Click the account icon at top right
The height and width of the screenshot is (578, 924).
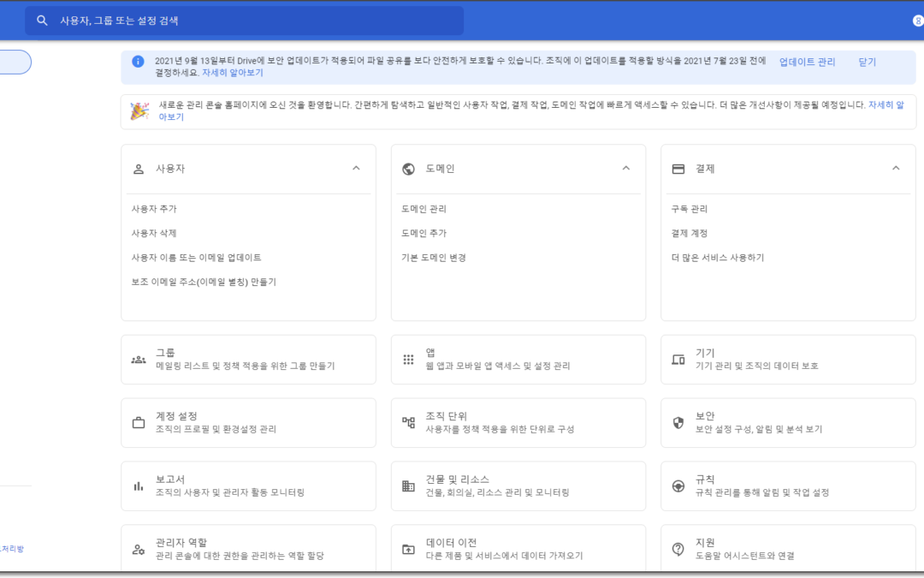tap(918, 21)
